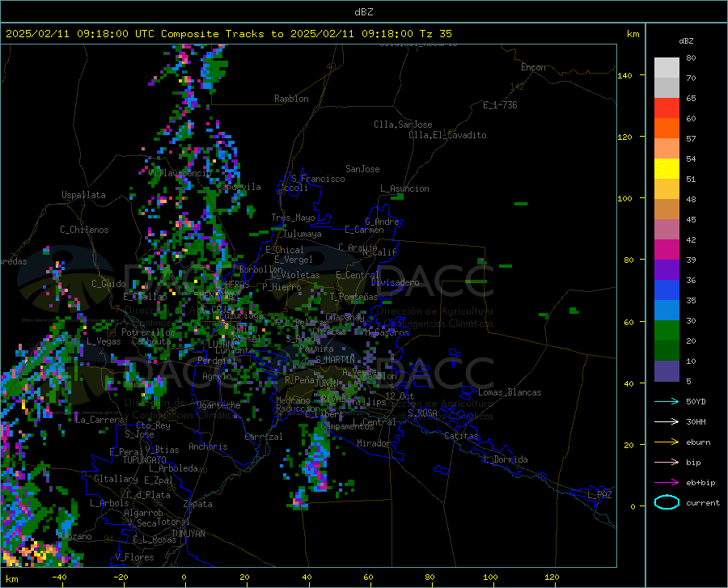Click the cyan 'current' ellipse icon

pos(667,502)
